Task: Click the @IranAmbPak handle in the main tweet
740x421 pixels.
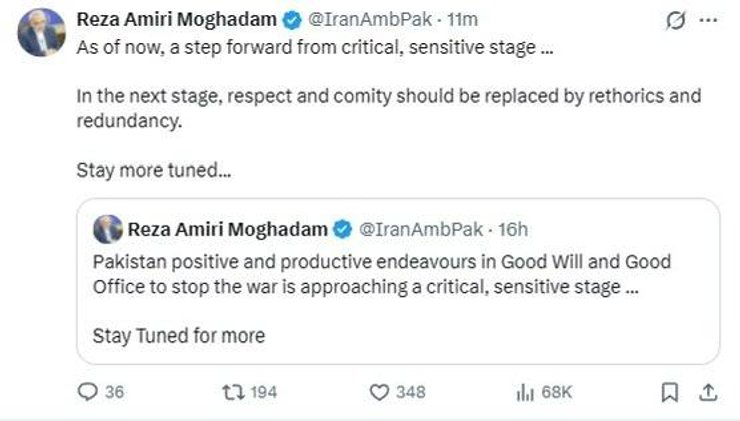Action: point(351,20)
